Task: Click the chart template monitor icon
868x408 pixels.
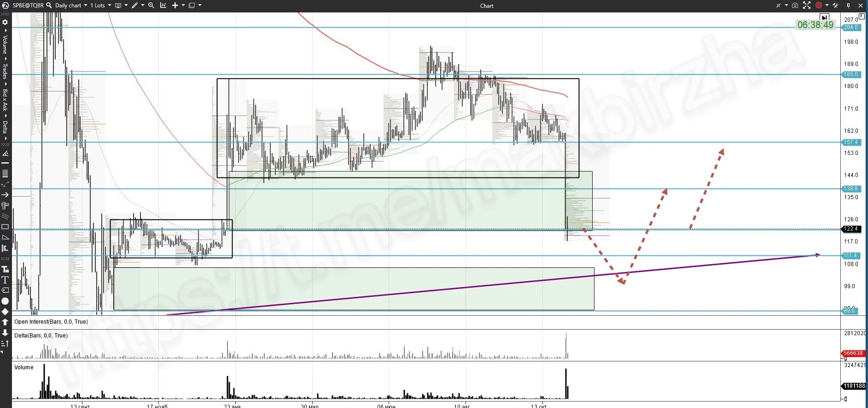Action: pyautogui.click(x=118, y=6)
